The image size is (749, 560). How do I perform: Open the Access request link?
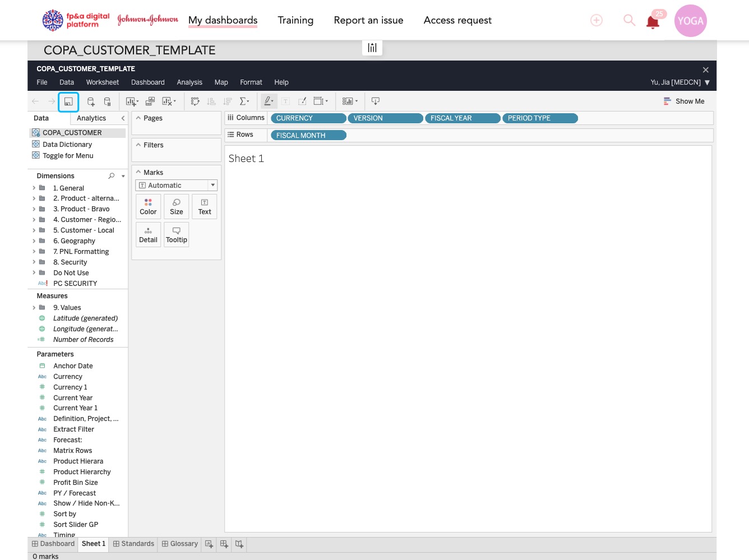coord(457,20)
